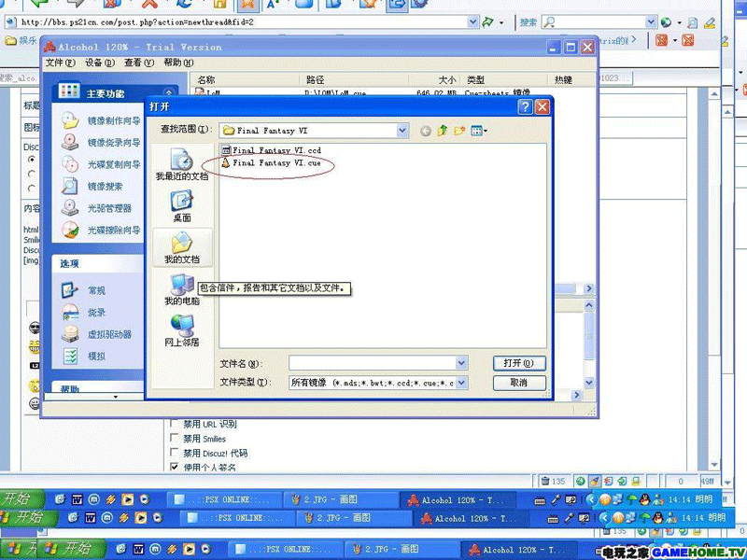Expand the 文件类型 file type dropdown

(x=461, y=383)
